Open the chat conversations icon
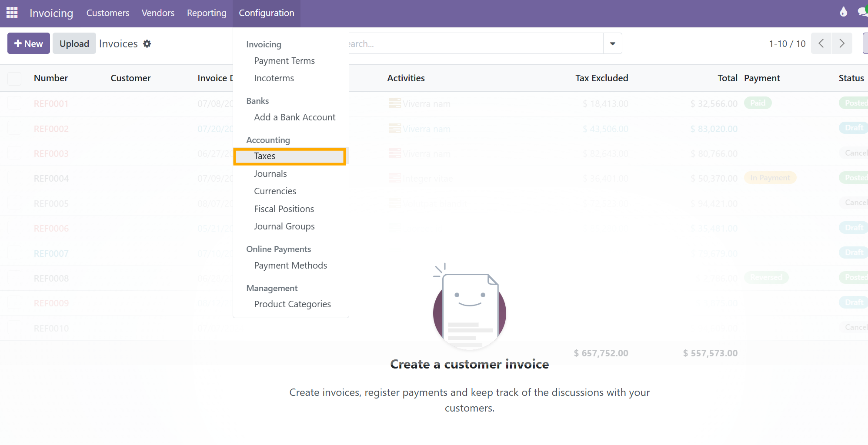Screen dimensions: 868x445 [862, 12]
